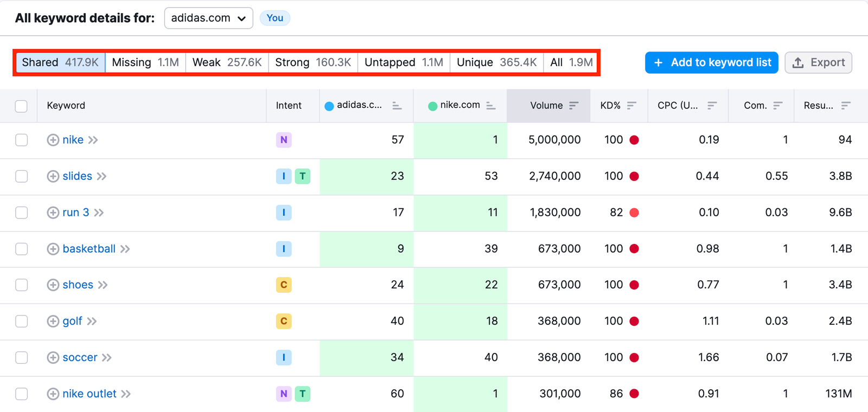The width and height of the screenshot is (868, 412).
Task: Open the double-arrow icon beside nike
Action: point(93,140)
